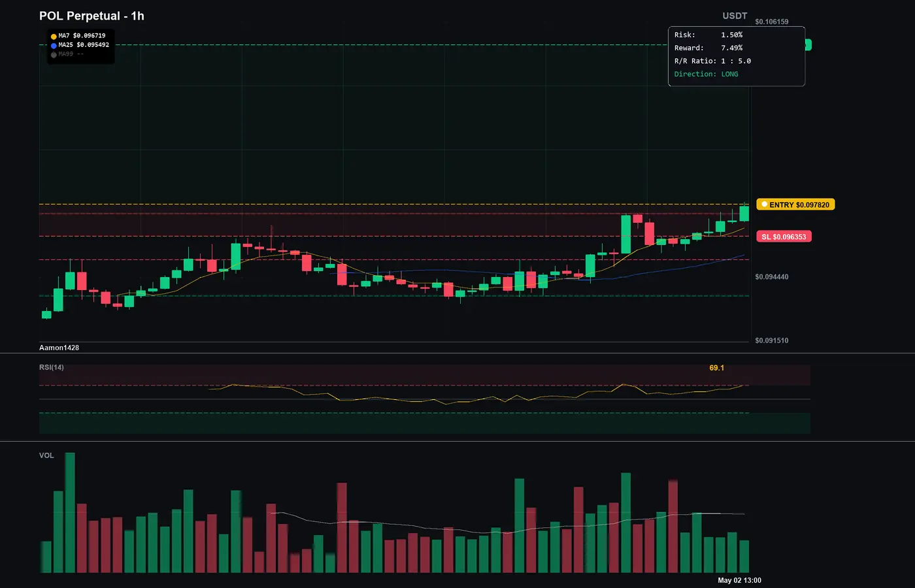Click the orange MA7 legend dot

(x=54, y=37)
